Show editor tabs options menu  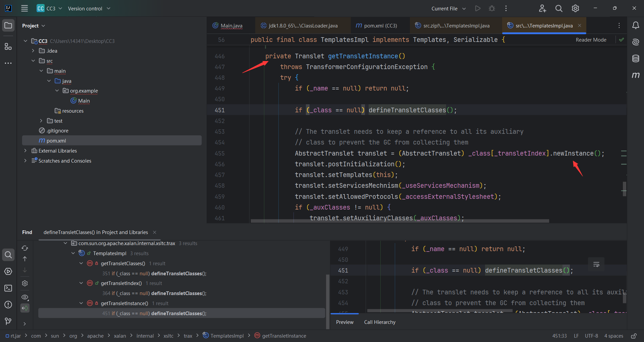point(619,25)
